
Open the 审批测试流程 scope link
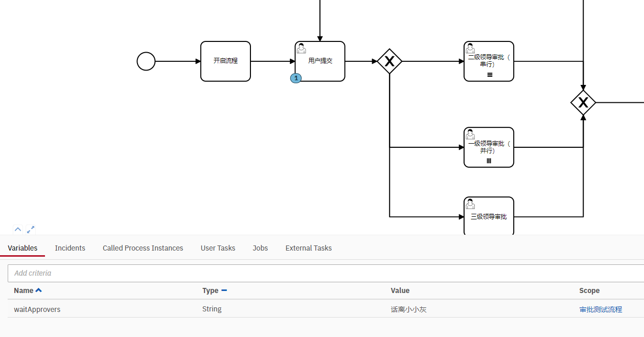[x=601, y=309]
